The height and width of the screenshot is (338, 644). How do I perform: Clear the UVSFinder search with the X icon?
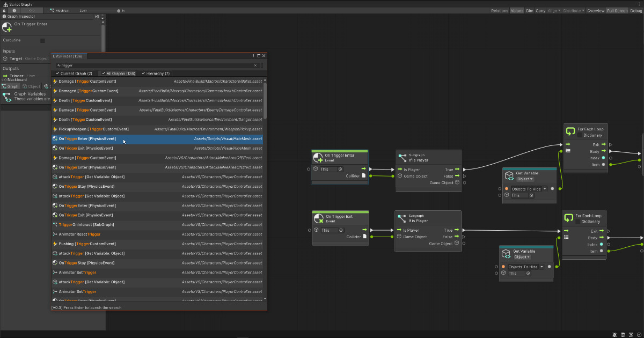point(255,65)
